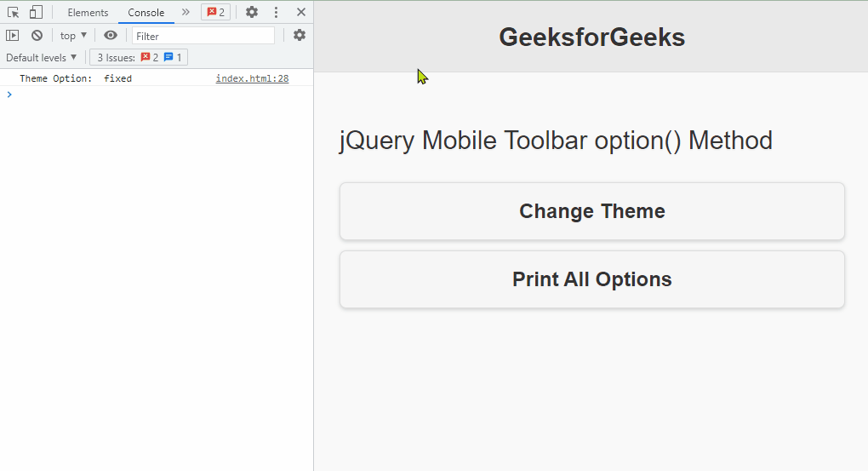Viewport: 868px width, 471px height.
Task: Toggle the device toolbar icon
Action: pos(36,13)
